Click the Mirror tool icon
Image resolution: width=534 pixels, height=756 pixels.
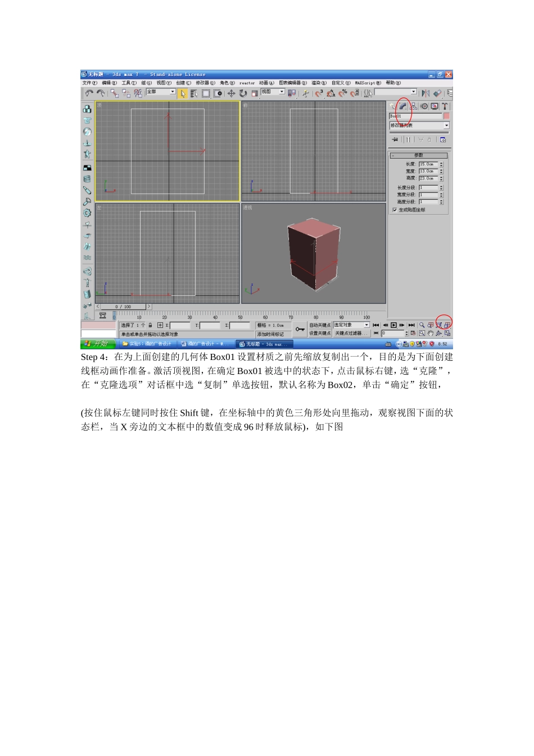(426, 93)
